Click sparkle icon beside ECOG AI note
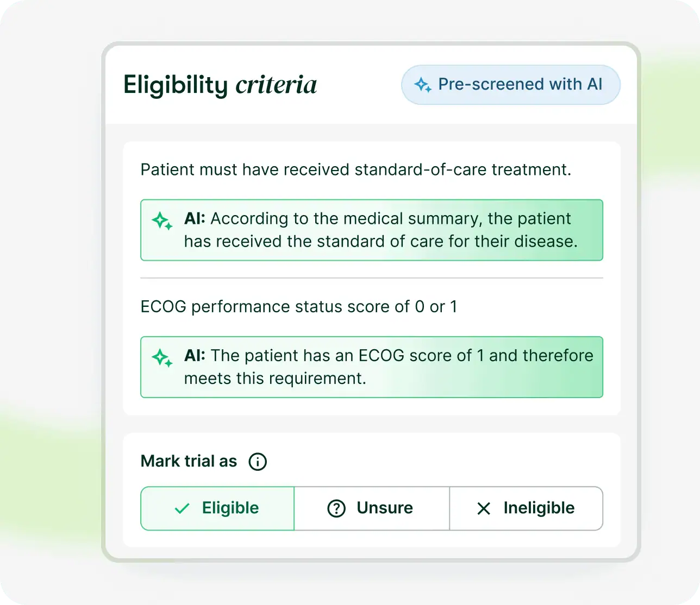 tap(162, 357)
